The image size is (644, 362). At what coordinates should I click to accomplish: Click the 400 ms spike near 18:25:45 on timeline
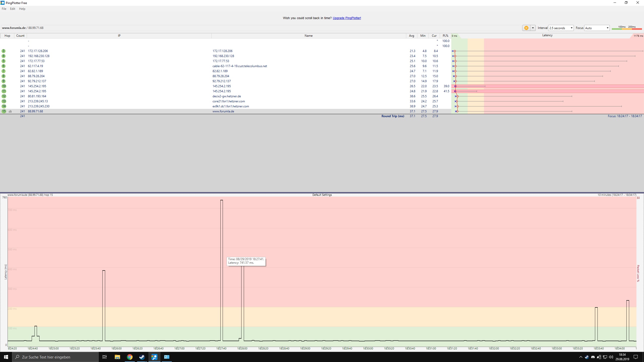pos(104,305)
